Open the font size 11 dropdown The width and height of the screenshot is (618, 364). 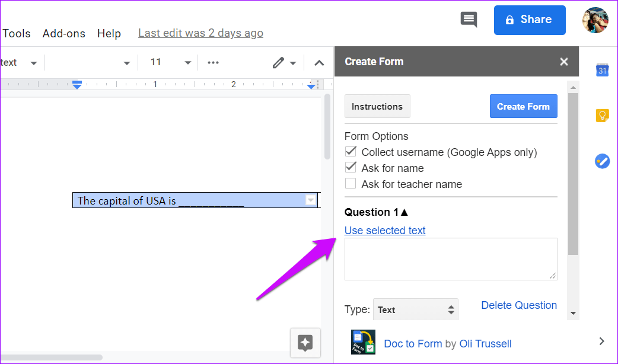(x=171, y=63)
